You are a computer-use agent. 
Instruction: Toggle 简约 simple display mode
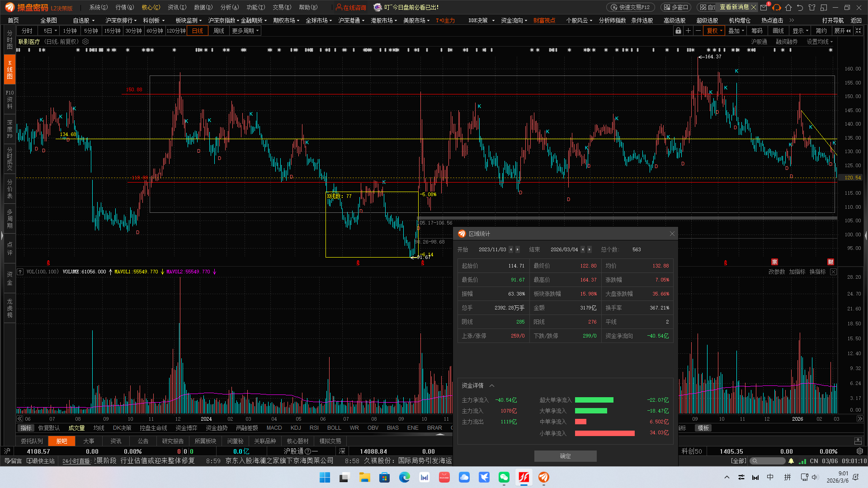821,31
